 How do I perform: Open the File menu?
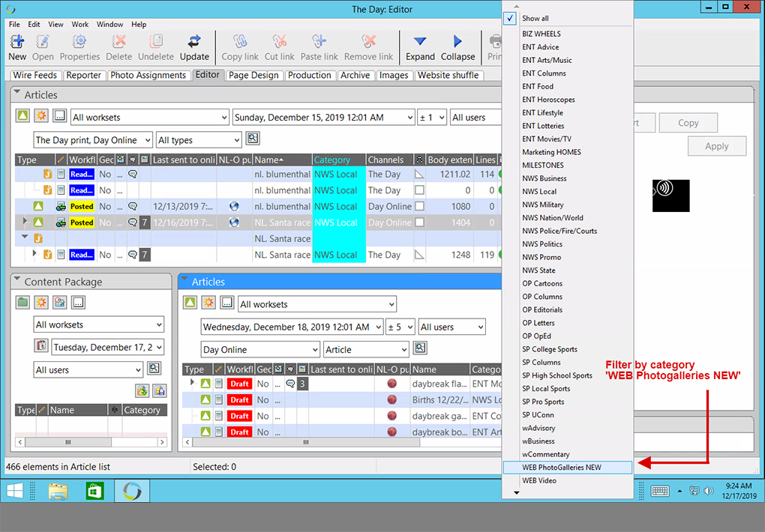[x=14, y=25]
